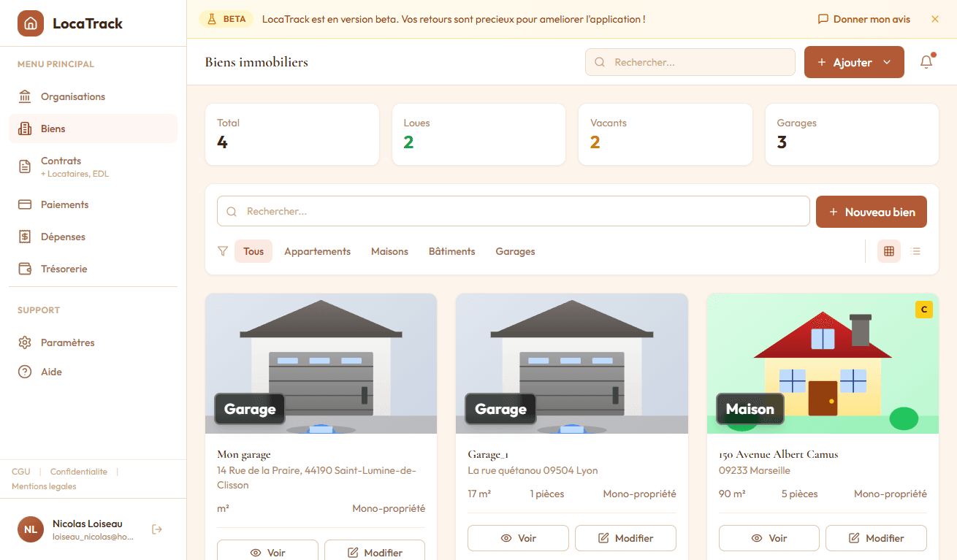Select the Maisons filter tab

point(389,250)
